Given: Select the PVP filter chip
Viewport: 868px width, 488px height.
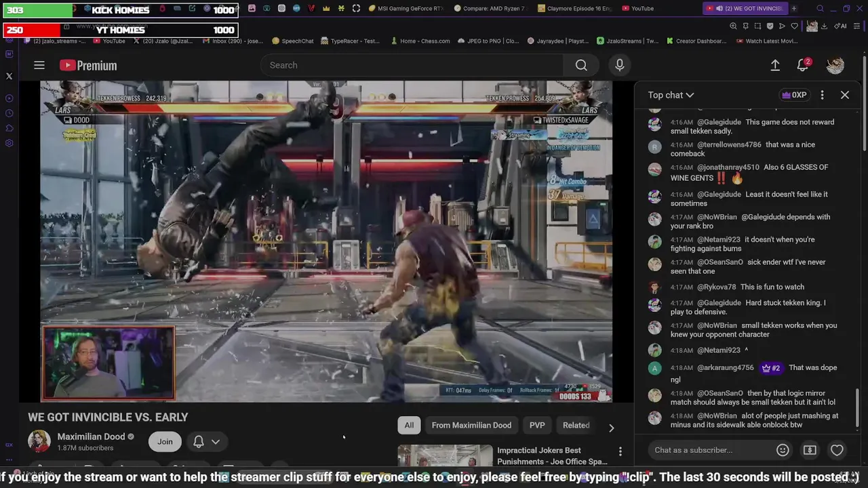Looking at the screenshot, I should pyautogui.click(x=537, y=425).
